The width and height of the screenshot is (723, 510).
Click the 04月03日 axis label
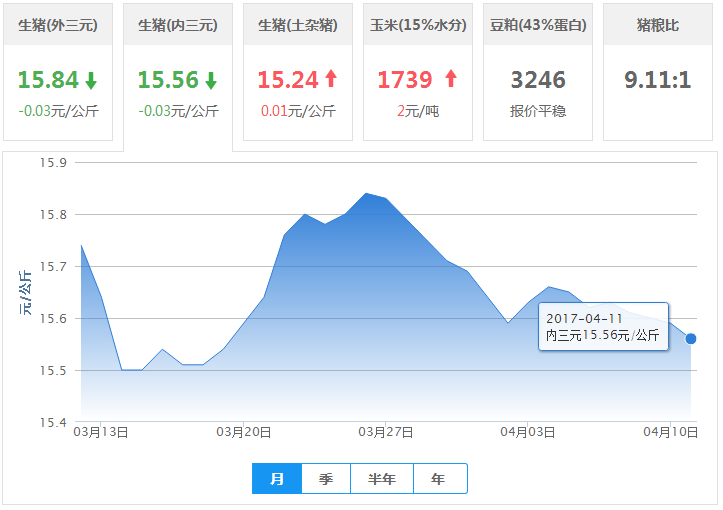[x=527, y=432]
